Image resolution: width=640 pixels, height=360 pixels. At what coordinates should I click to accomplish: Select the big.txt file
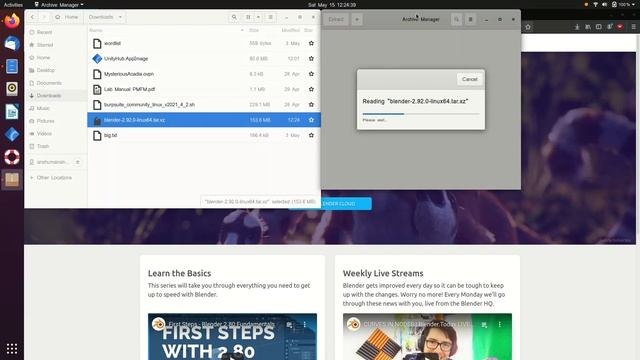pos(204,135)
